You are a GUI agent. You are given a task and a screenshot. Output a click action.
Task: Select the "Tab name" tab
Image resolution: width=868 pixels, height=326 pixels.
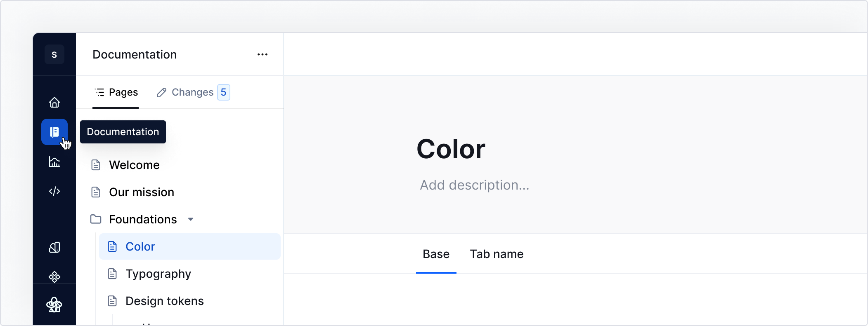497,254
